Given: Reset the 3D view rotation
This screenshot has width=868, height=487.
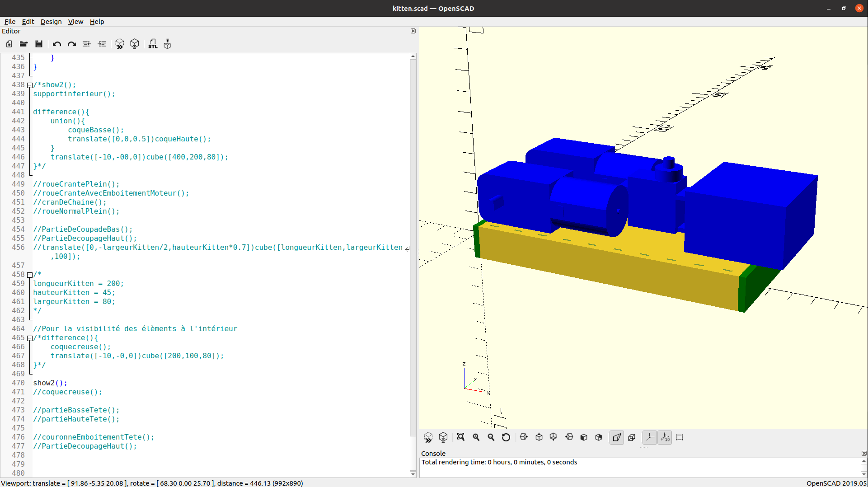Looking at the screenshot, I should (506, 437).
